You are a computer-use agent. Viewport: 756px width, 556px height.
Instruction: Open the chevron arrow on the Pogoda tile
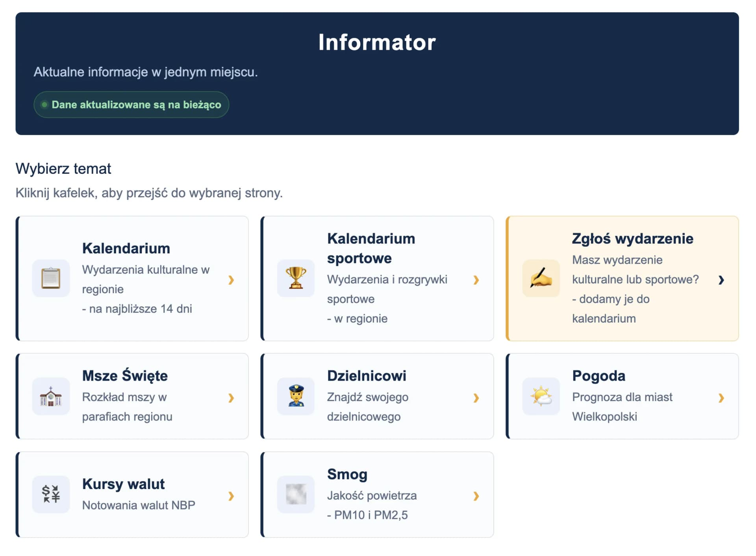721,398
